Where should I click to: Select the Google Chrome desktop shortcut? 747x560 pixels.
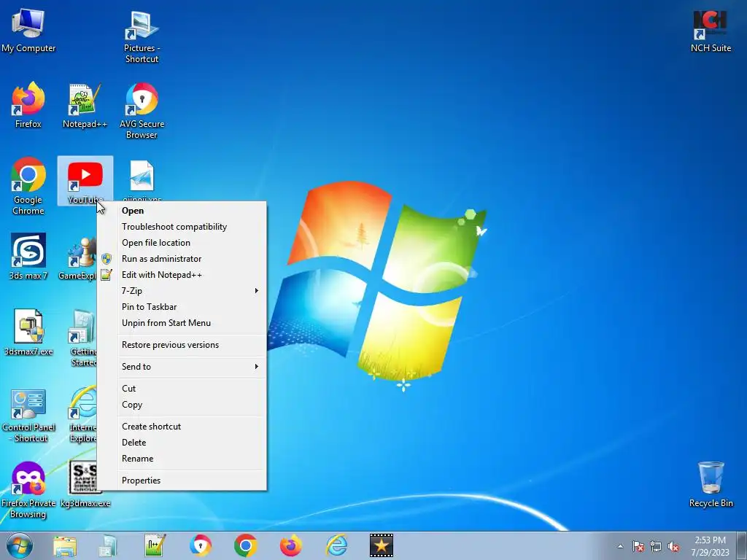click(28, 186)
